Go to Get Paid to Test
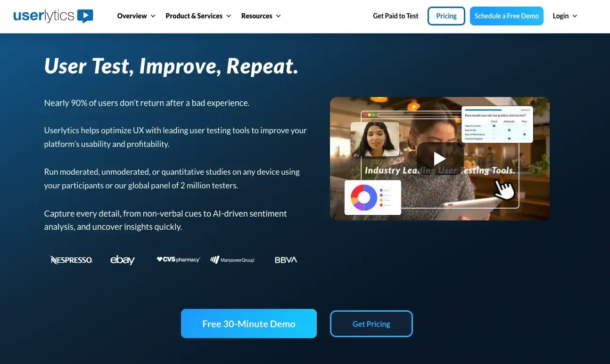The height and width of the screenshot is (364, 610). coord(396,16)
